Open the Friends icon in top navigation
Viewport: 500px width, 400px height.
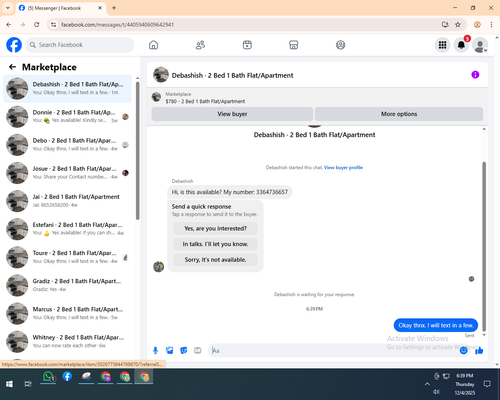click(x=200, y=45)
